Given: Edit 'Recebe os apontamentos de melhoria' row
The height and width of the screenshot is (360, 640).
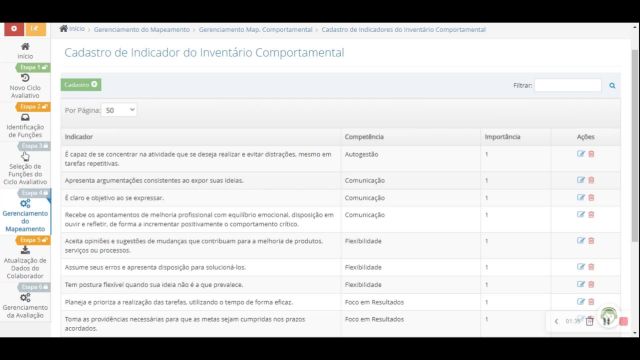Looking at the screenshot, I should coord(581,215).
